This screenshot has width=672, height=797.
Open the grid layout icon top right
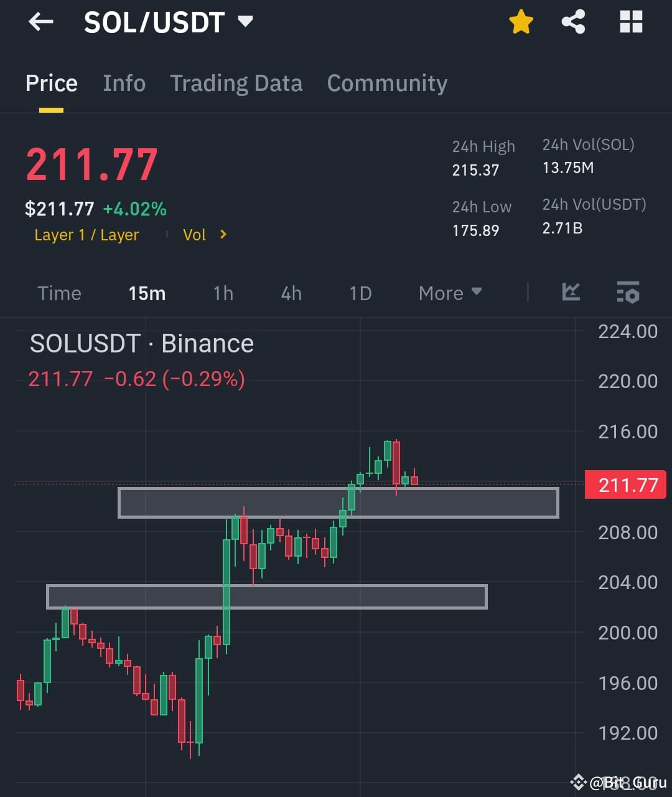631,22
